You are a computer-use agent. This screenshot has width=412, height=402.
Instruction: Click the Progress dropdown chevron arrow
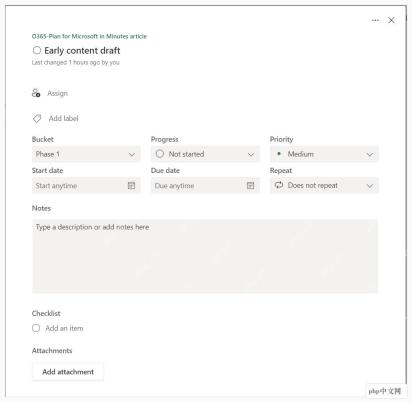(x=251, y=155)
